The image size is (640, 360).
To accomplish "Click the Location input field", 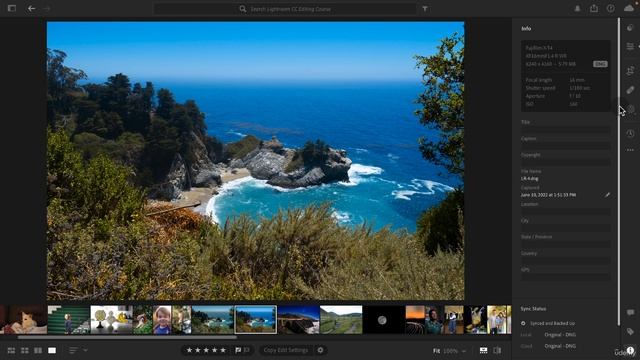I will click(566, 211).
